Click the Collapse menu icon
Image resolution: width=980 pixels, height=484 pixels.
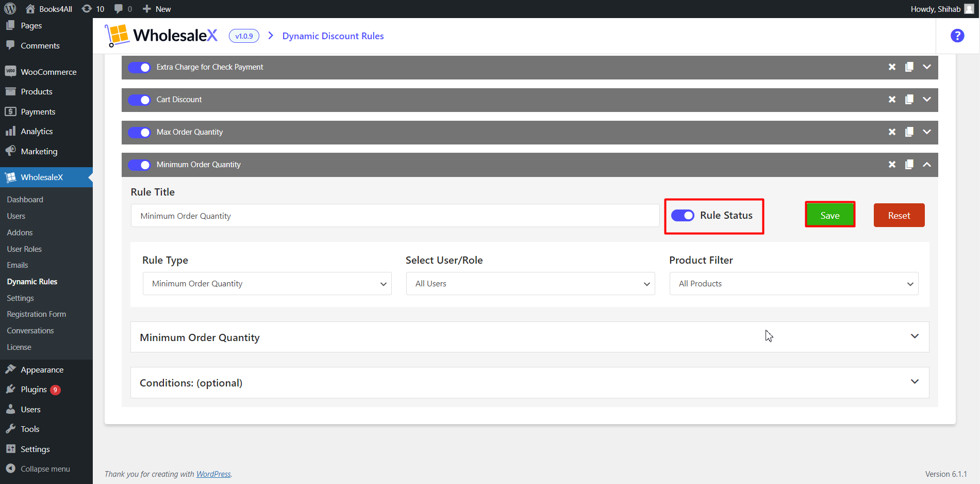click(x=10, y=469)
